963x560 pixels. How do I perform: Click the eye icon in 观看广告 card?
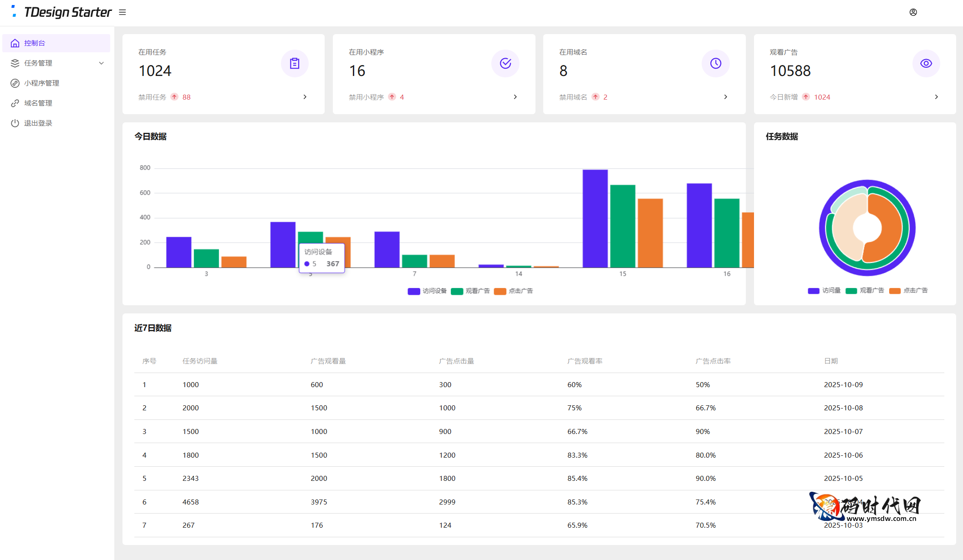click(926, 63)
